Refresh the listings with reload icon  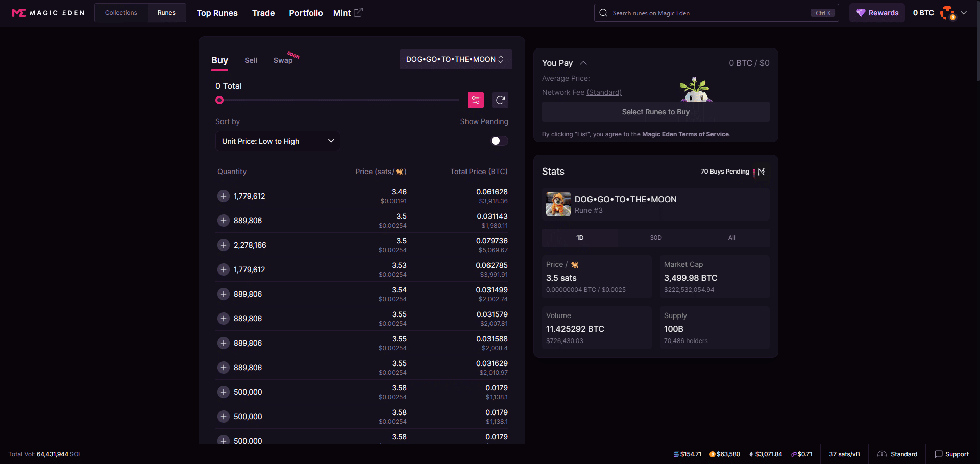(x=500, y=100)
